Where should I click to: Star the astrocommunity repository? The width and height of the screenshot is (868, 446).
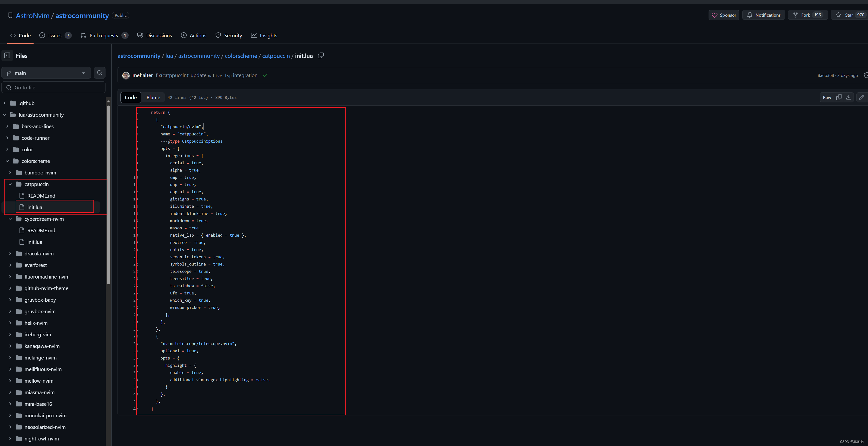[x=849, y=15]
